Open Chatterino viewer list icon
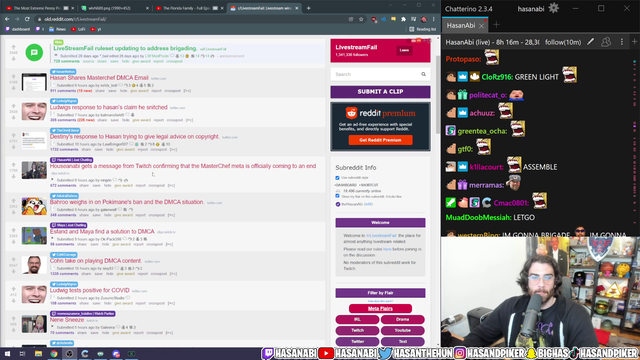The height and width of the screenshot is (360, 640). point(606,42)
